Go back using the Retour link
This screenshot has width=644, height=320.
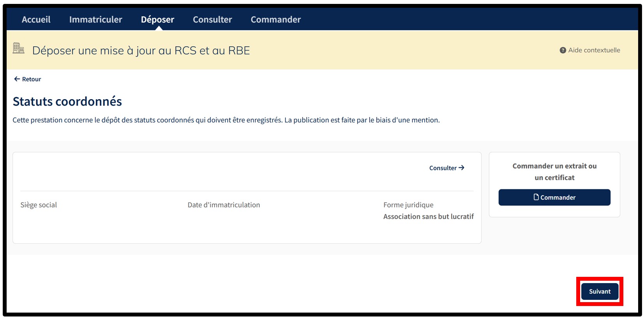coord(31,79)
